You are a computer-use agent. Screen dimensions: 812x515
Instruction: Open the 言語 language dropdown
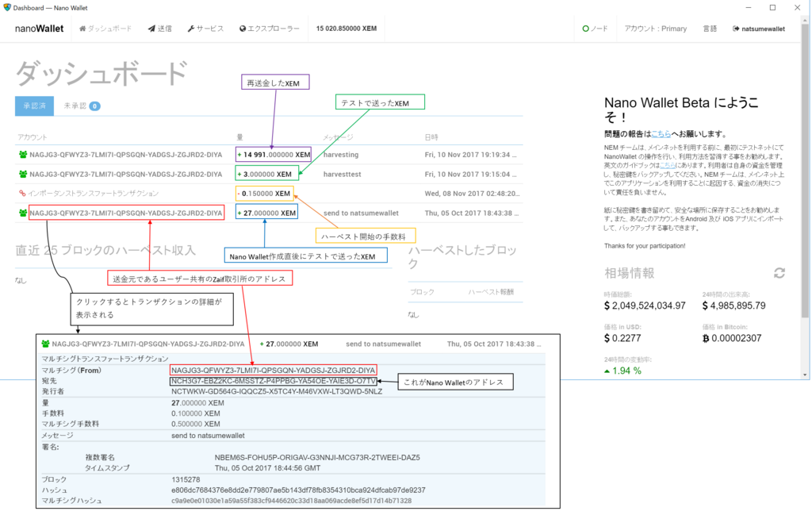pos(710,29)
